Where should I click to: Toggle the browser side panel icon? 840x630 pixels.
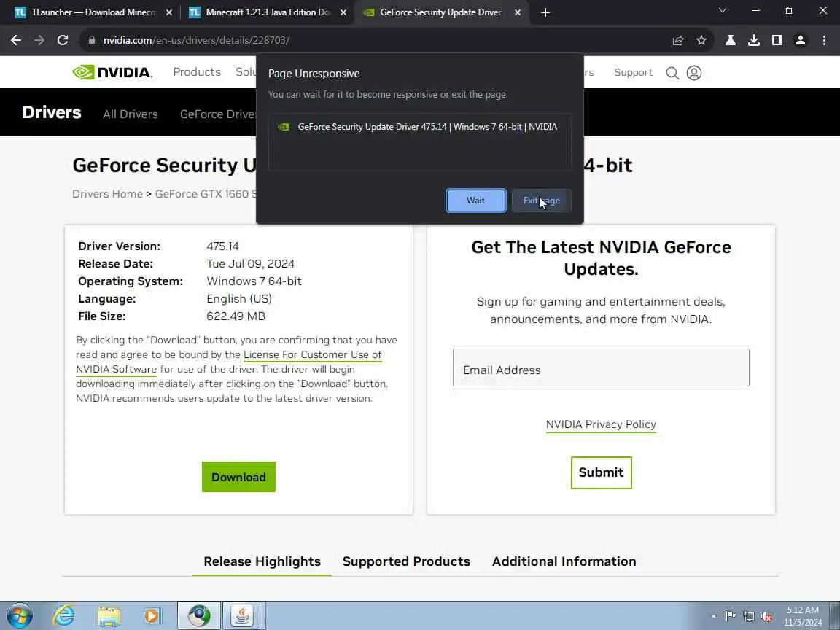click(777, 40)
